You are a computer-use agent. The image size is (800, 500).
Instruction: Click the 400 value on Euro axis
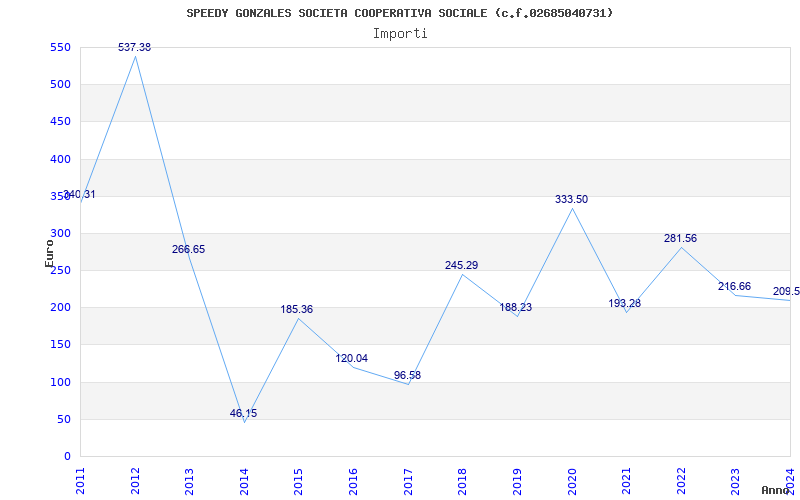(60, 159)
